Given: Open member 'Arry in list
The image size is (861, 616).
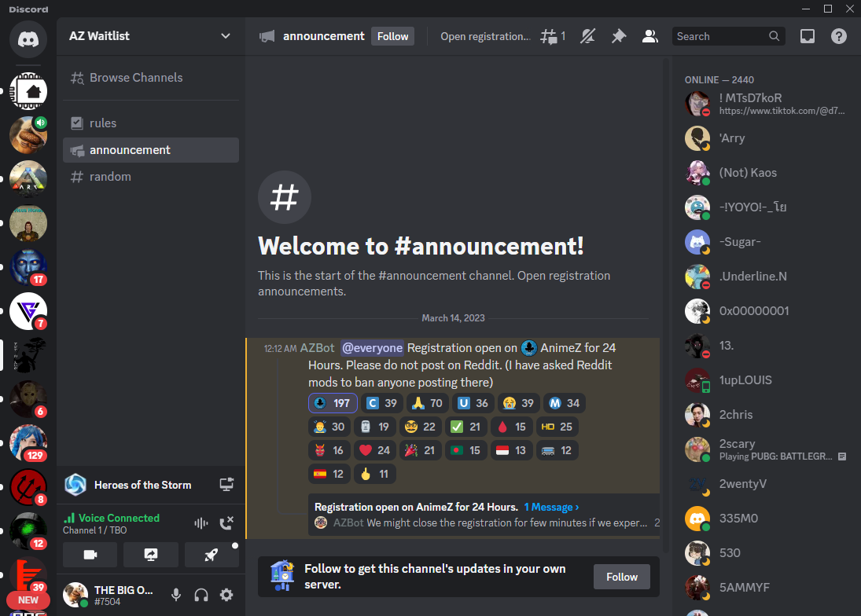Looking at the screenshot, I should (765, 137).
